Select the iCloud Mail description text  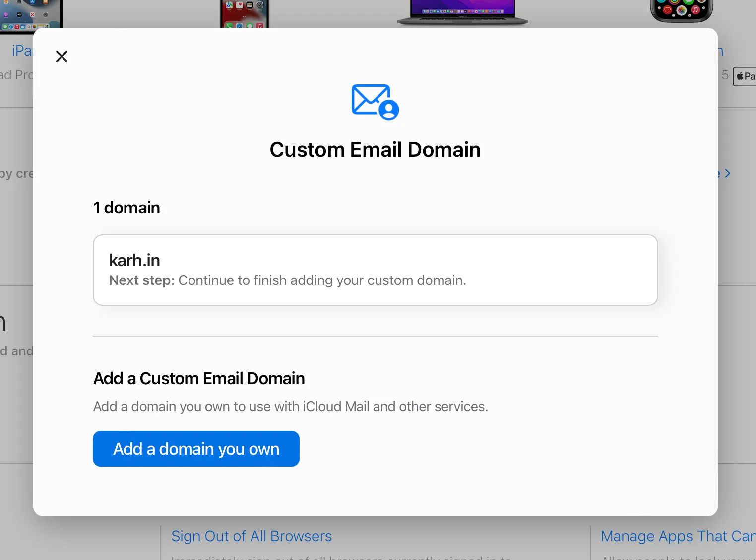click(291, 406)
